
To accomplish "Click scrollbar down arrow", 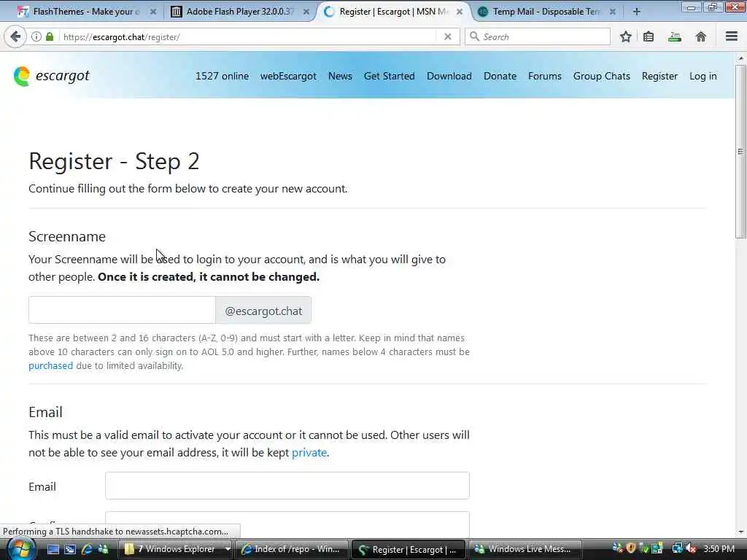I will click(740, 532).
